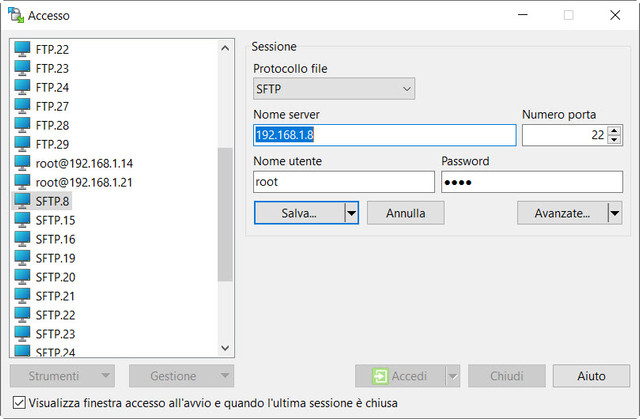The width and height of the screenshot is (640, 419).
Task: Click the Nome utente input field
Action: tap(344, 183)
